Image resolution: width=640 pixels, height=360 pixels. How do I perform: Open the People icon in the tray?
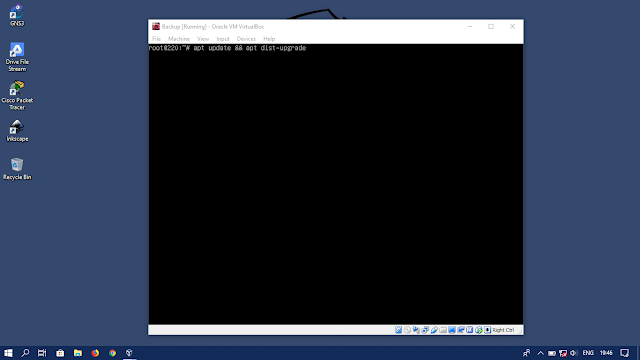527,353
